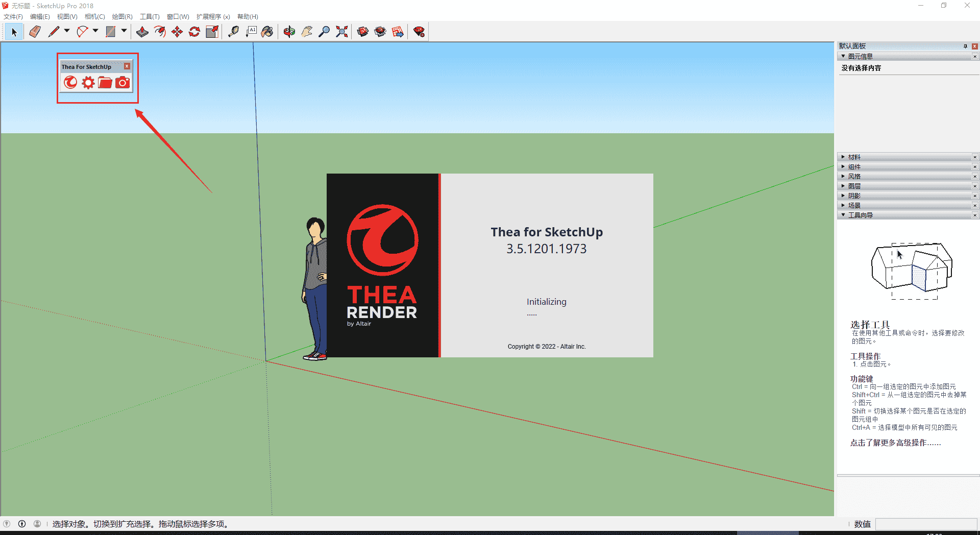Screen dimensions: 980x535
Task: Select the Pan hand tool
Action: click(306, 31)
